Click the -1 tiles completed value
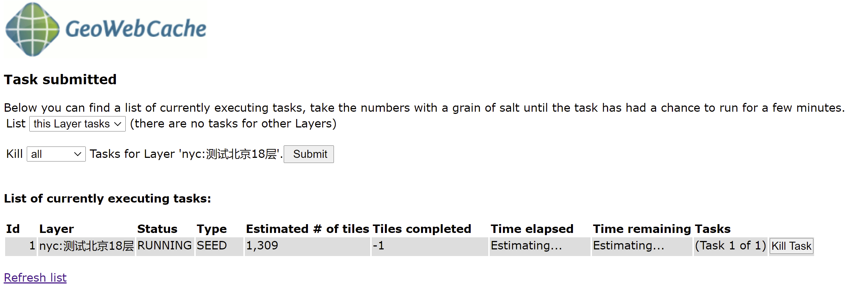This screenshot has height=293, width=868. (x=379, y=246)
